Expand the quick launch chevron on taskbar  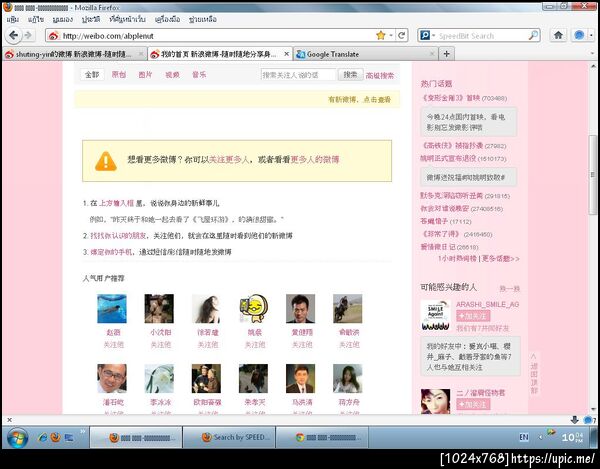[82, 432]
